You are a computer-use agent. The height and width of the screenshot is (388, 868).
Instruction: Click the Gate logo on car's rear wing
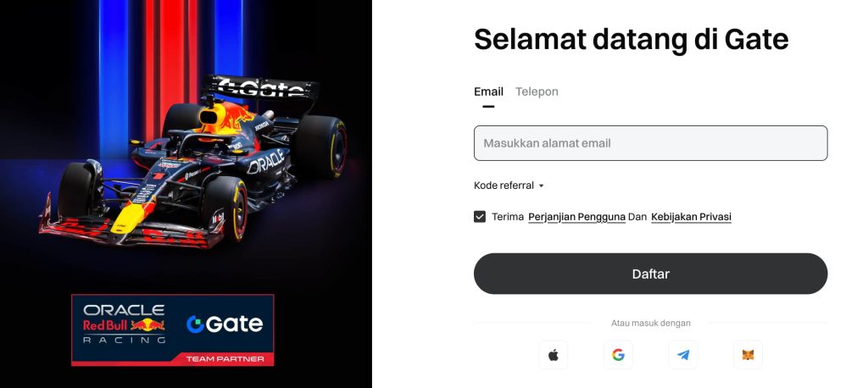click(x=260, y=87)
